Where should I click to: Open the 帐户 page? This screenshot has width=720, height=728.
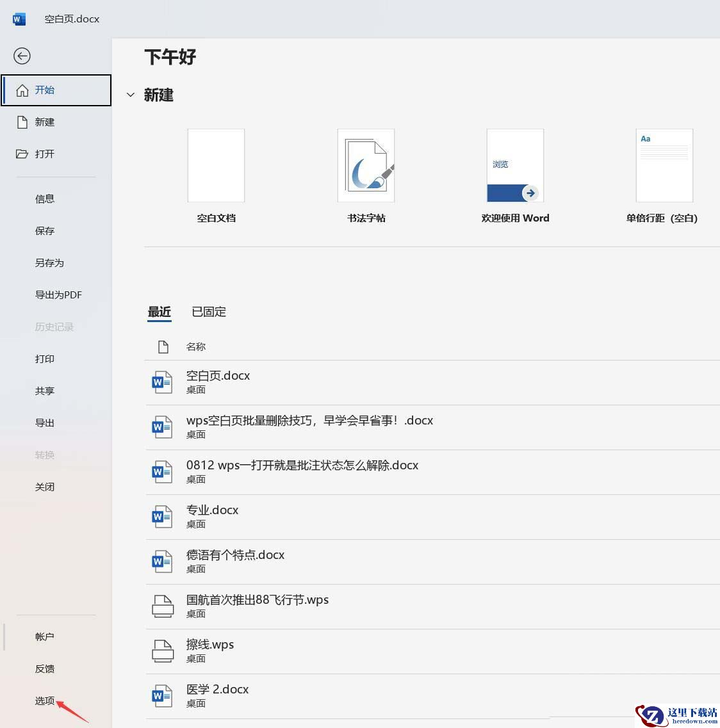coord(45,636)
